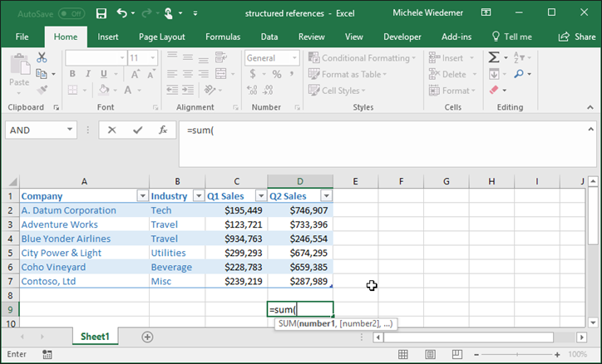Screen dimensions: 602x364
Task: Open the File tab
Action: (x=22, y=37)
